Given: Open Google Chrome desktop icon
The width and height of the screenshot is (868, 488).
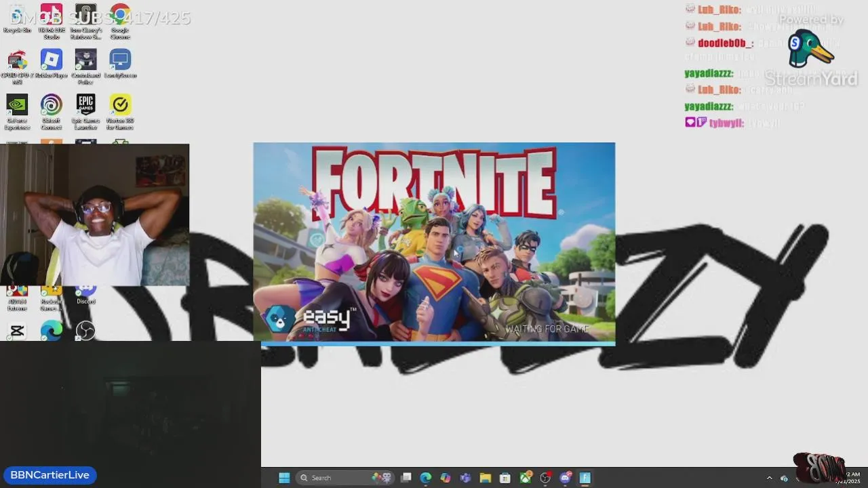Looking at the screenshot, I should 120,22.
